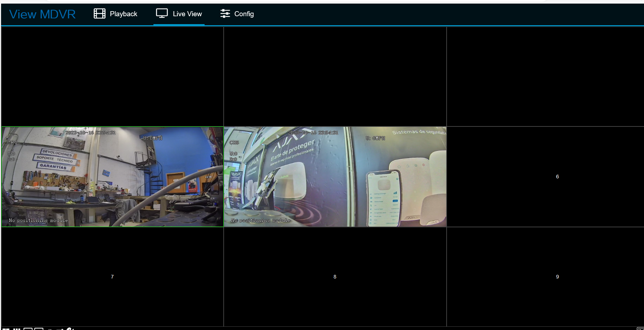This screenshot has height=330, width=644.
Task: Select the CH4 workshop camera feed
Action: pyautogui.click(x=112, y=177)
